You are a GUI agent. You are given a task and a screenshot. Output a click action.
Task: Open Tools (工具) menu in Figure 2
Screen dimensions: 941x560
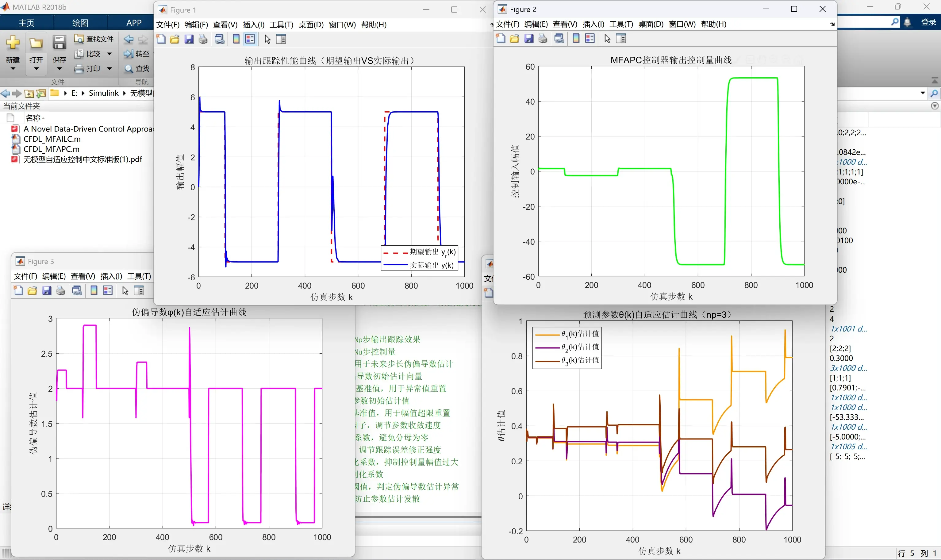pos(621,24)
